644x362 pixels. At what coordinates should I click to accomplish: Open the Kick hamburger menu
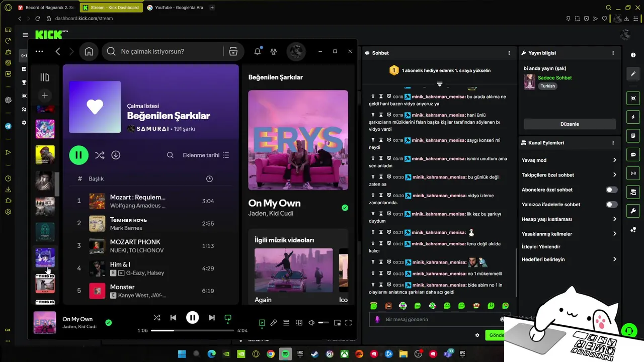25,35
